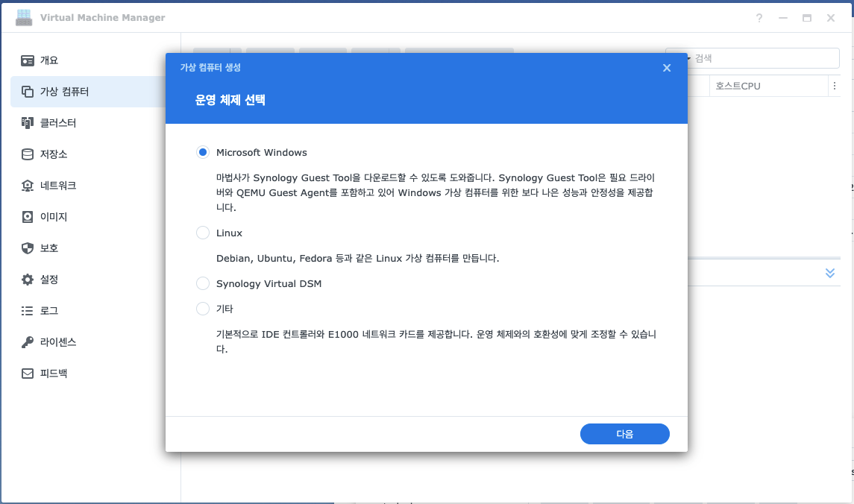Maximize the Virtual Machine Manager window
This screenshot has width=854, height=504.
click(x=806, y=18)
